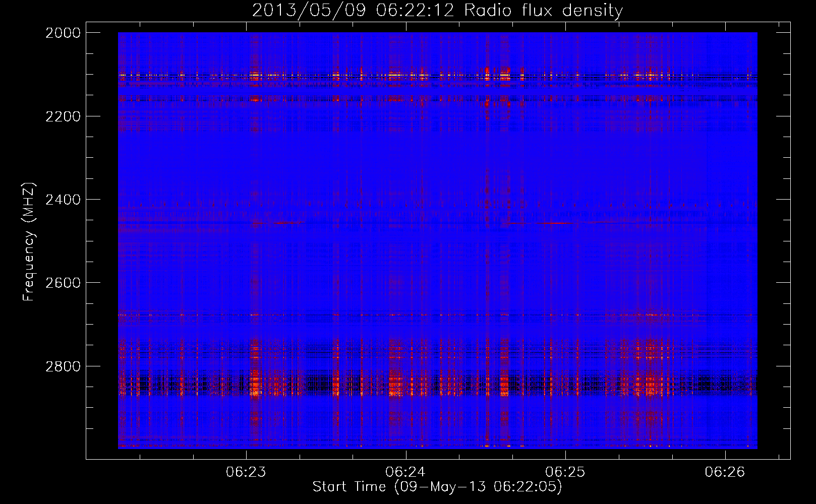Click the plot title "Radio flux density"
816x504 pixels.
tap(543, 11)
